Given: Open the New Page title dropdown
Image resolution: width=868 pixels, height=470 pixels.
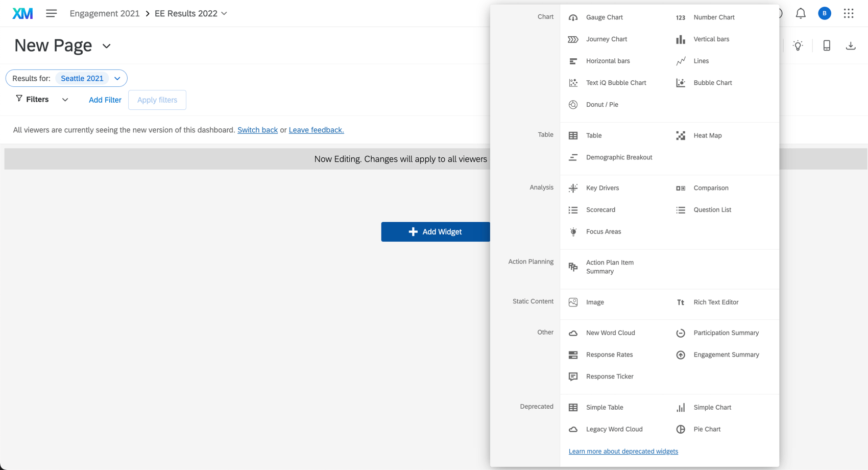Looking at the screenshot, I should click(x=106, y=46).
